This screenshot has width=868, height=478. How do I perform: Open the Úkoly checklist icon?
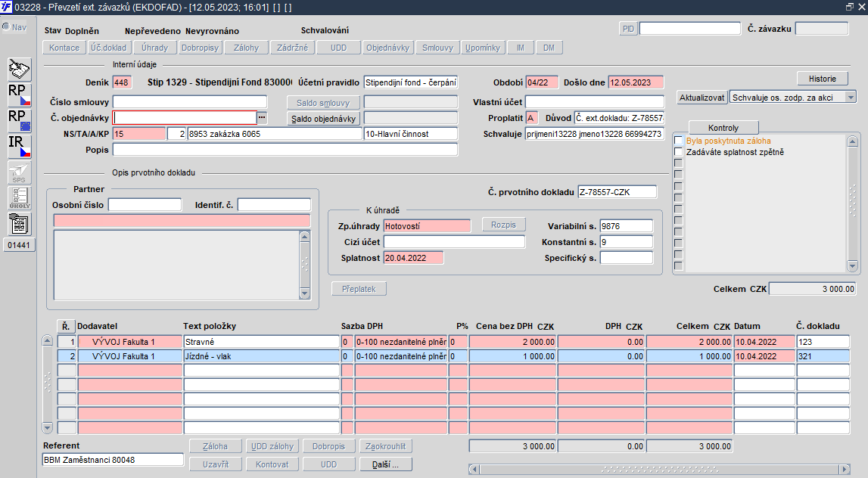tap(19, 198)
